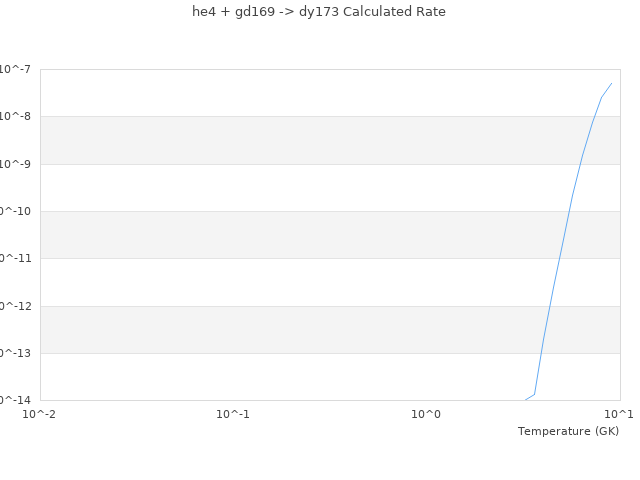The image size is (640, 480).
Task: Click the 10^1 x-axis tick label
Action: (618, 414)
